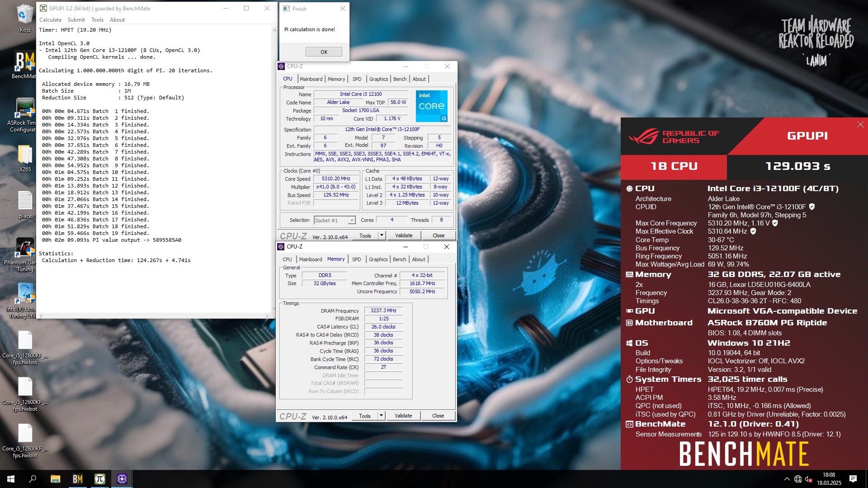This screenshot has width=868, height=488.
Task: Show hidden tray icons chevron
Action: pyautogui.click(x=787, y=479)
